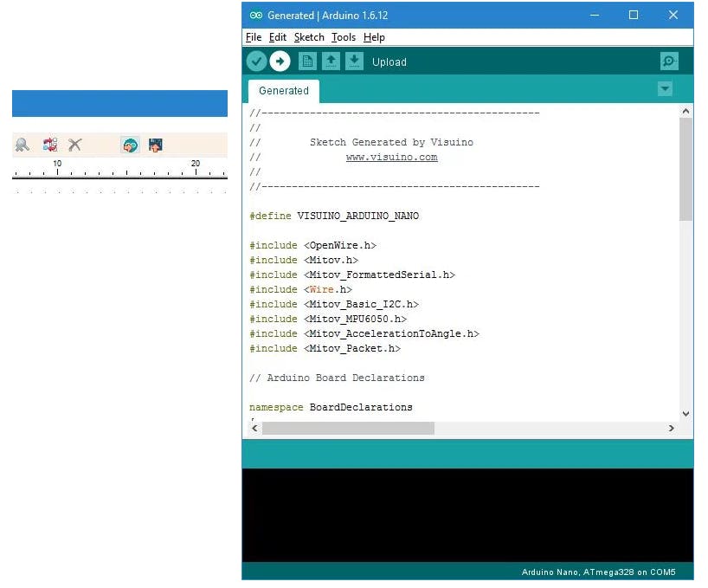The image size is (708, 588).
Task: Click the horizontal scrollbar thumb
Action: (x=348, y=428)
